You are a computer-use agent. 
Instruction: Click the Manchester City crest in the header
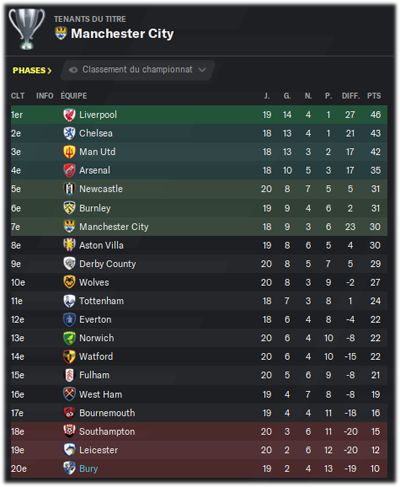pyautogui.click(x=61, y=33)
